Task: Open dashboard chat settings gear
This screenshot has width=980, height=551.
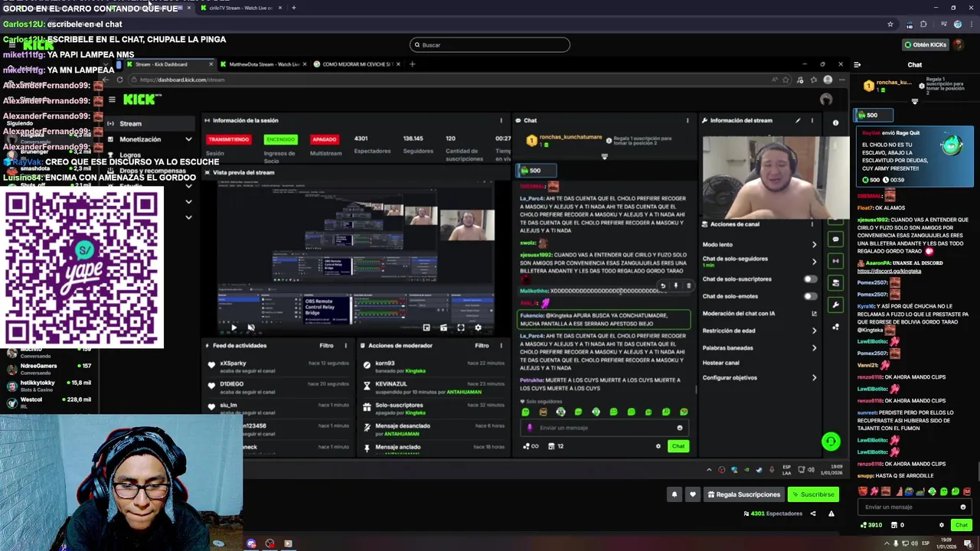Action: pyautogui.click(x=658, y=446)
